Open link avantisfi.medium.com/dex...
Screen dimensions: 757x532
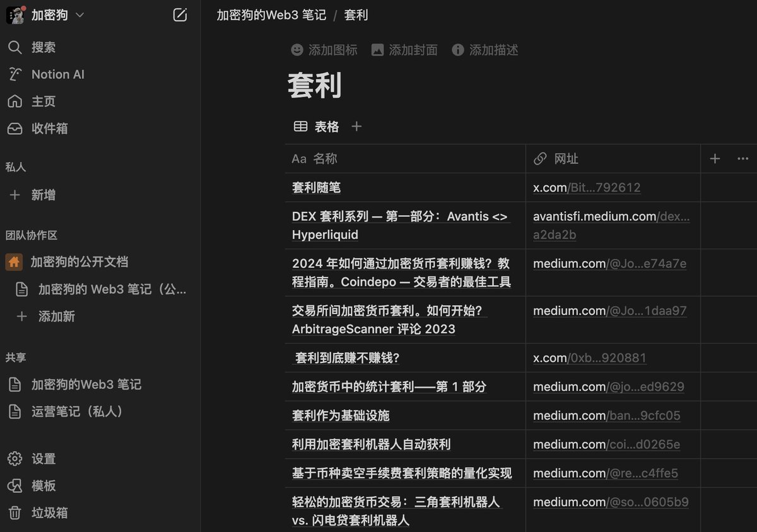611,226
